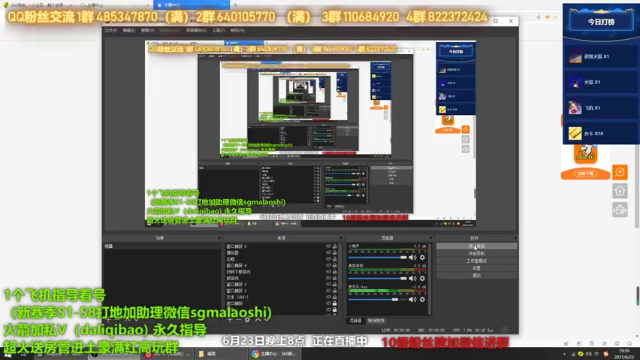
Task: Mute the 桌面音频 mixer channel
Action: coord(413,278)
